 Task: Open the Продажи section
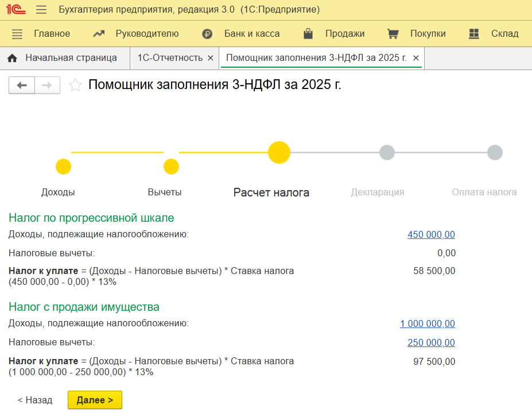(x=334, y=34)
